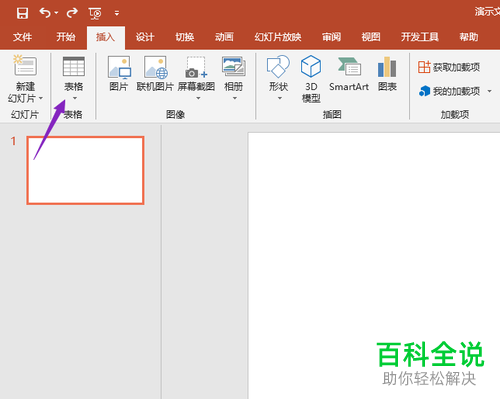Viewport: 500px width, 399px height.
Task: Click the 相册 photo album icon
Action: tap(234, 66)
